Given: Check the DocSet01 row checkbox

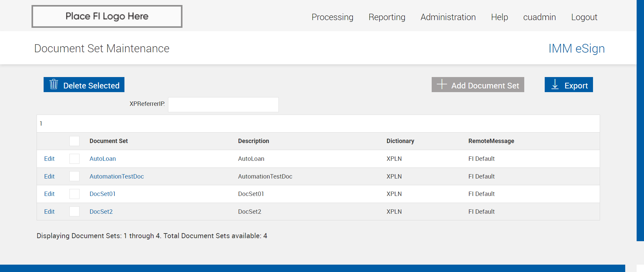Looking at the screenshot, I should coord(74,194).
